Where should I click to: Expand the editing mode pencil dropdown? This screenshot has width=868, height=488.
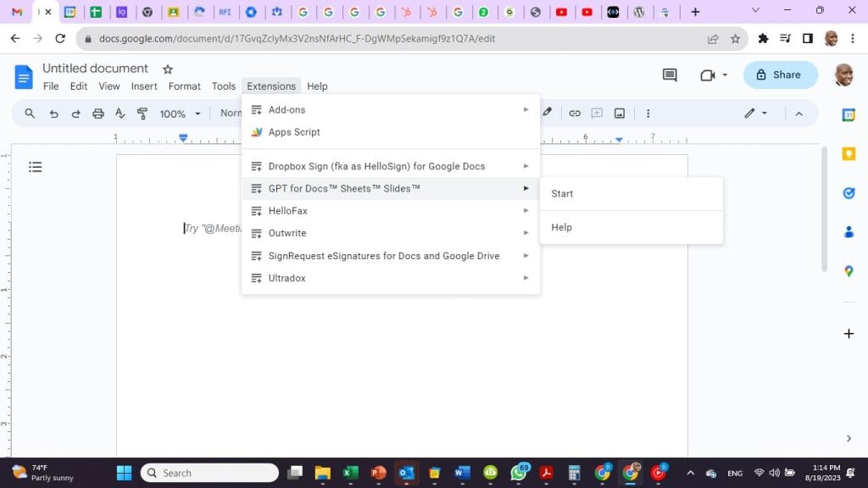coord(755,114)
